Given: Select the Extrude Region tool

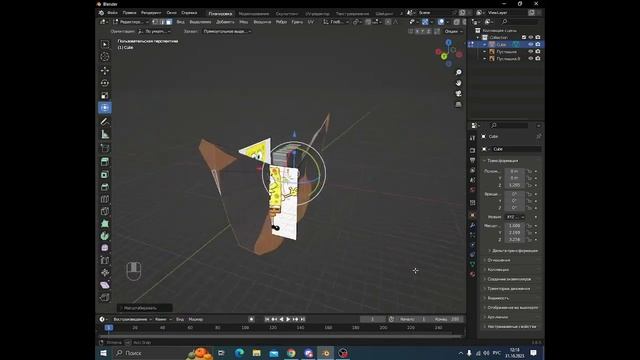Looking at the screenshot, I should [105, 162].
